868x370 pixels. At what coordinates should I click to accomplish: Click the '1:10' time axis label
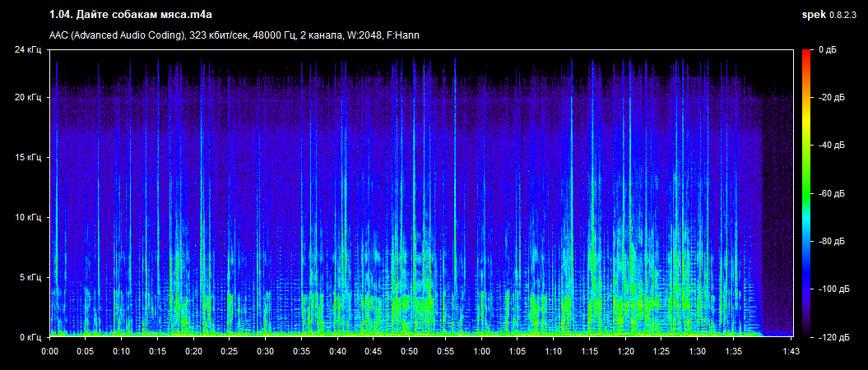pos(554,350)
